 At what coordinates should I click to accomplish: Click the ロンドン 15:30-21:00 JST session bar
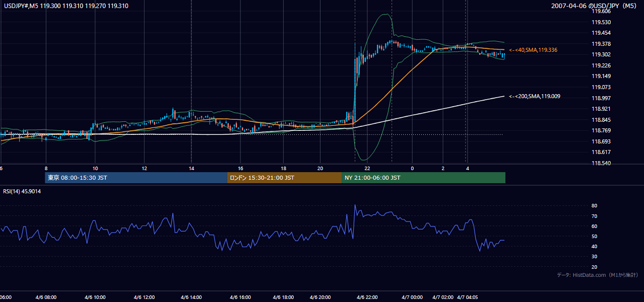click(x=284, y=178)
